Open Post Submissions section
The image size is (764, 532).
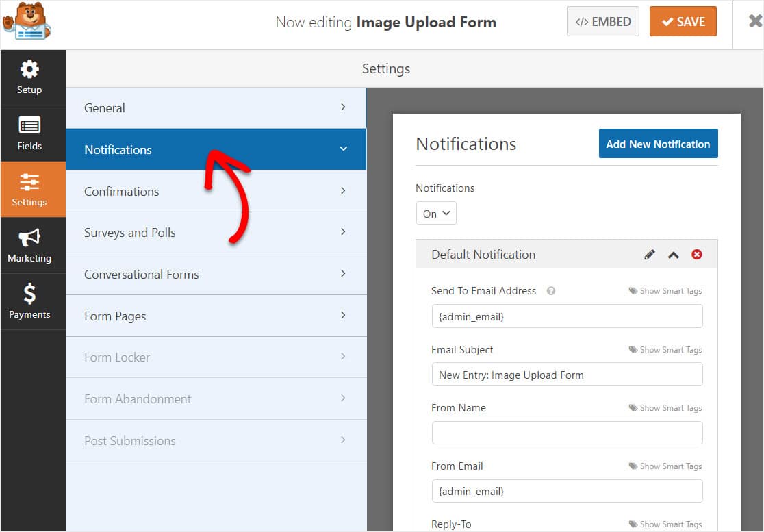tap(216, 440)
